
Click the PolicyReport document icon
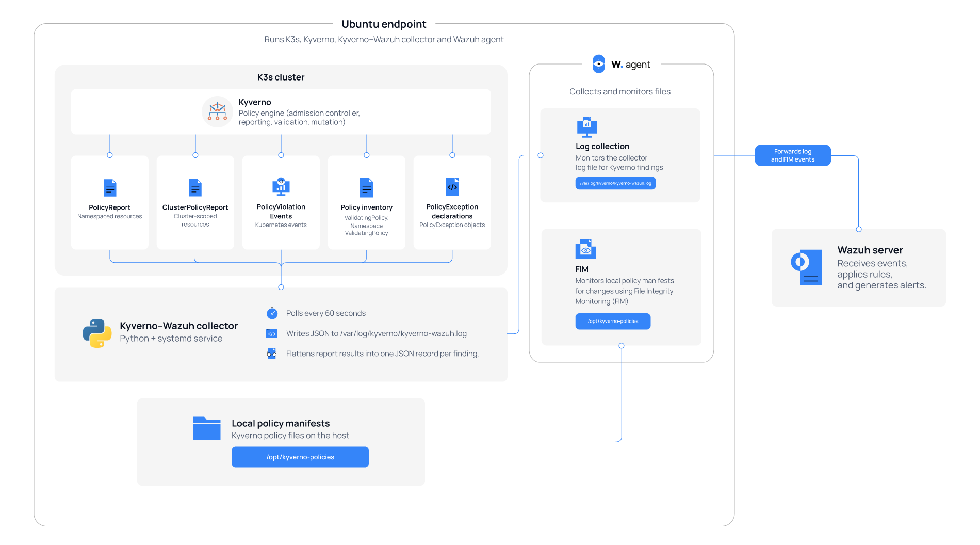110,188
